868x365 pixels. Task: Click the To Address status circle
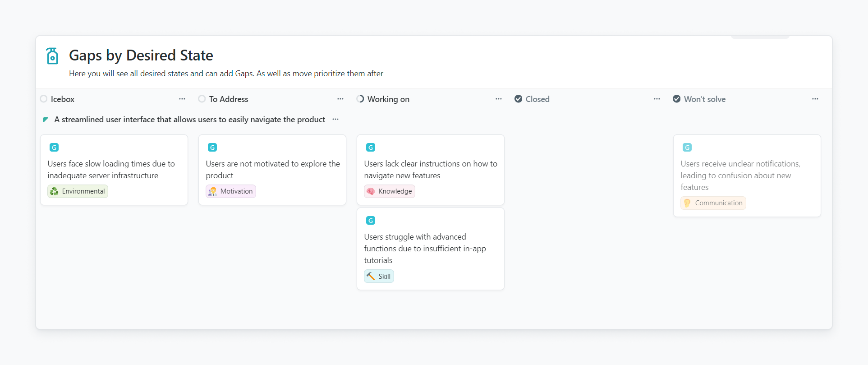pos(202,99)
